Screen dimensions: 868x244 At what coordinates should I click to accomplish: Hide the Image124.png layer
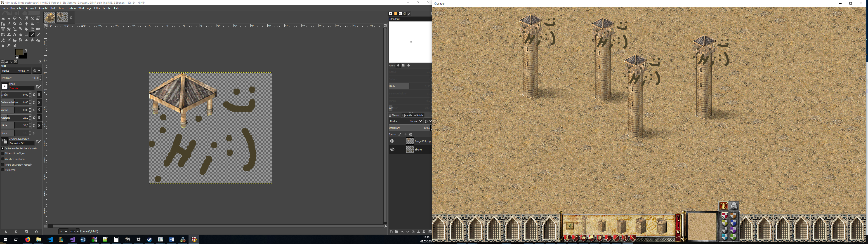392,141
